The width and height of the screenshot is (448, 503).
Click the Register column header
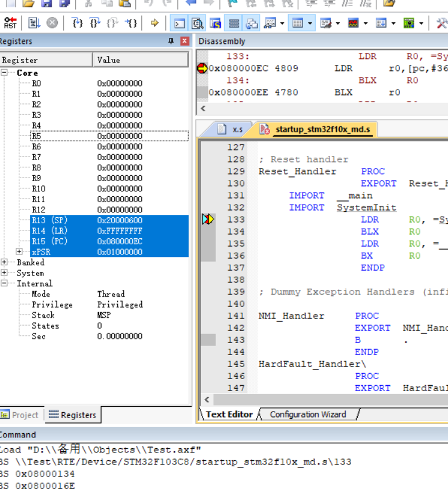[46, 60]
